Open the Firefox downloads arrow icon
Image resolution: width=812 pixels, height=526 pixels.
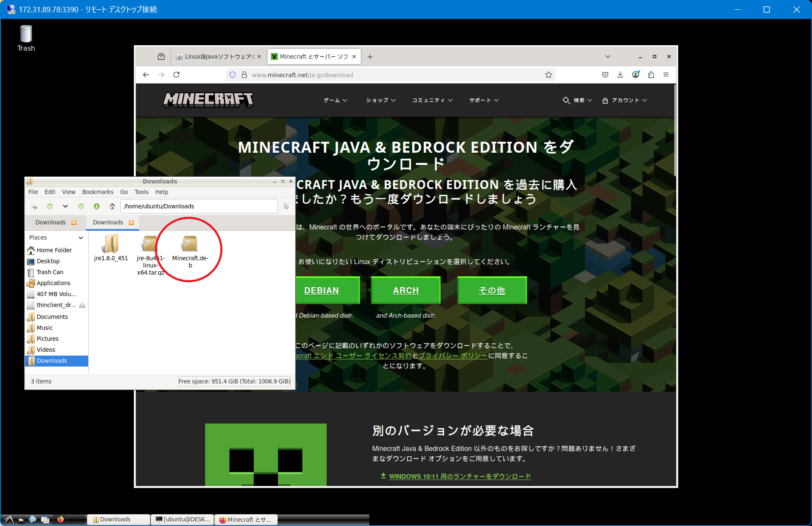(620, 75)
